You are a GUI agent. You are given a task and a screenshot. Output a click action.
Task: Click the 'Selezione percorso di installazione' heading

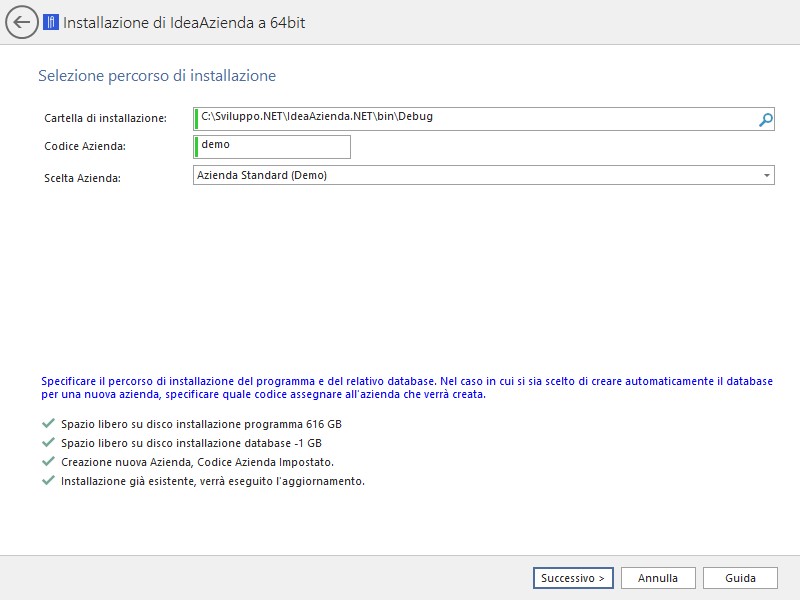157,76
